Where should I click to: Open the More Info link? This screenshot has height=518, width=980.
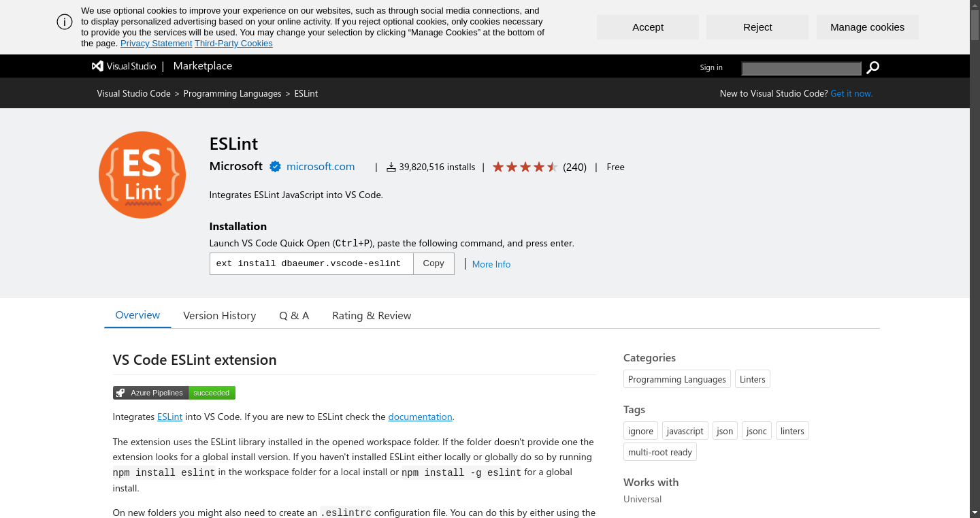click(x=491, y=264)
